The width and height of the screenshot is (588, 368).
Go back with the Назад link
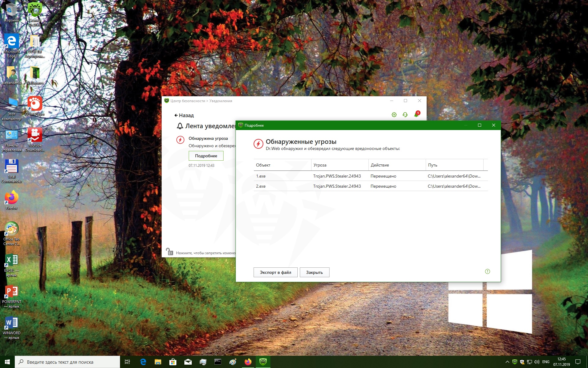184,115
